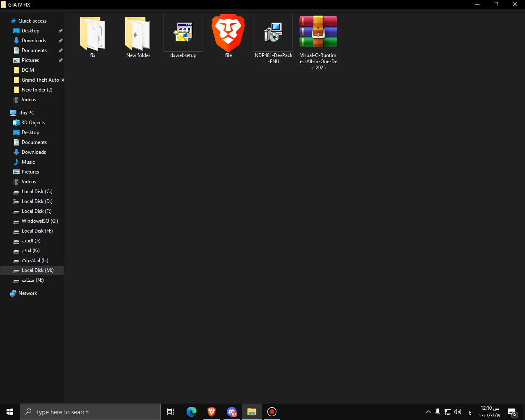Select the 'fix' folder
The width and height of the screenshot is (525, 420).
point(93,34)
